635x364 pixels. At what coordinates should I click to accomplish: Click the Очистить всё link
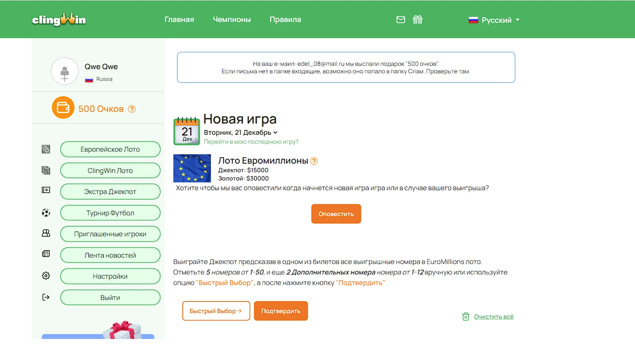(x=493, y=317)
